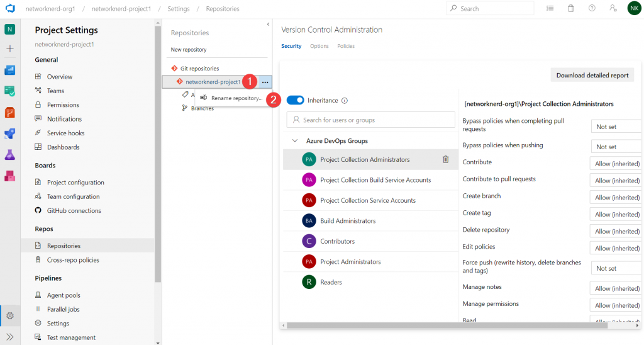Open User settings icon in header
The height and width of the screenshot is (345, 644).
click(x=613, y=8)
